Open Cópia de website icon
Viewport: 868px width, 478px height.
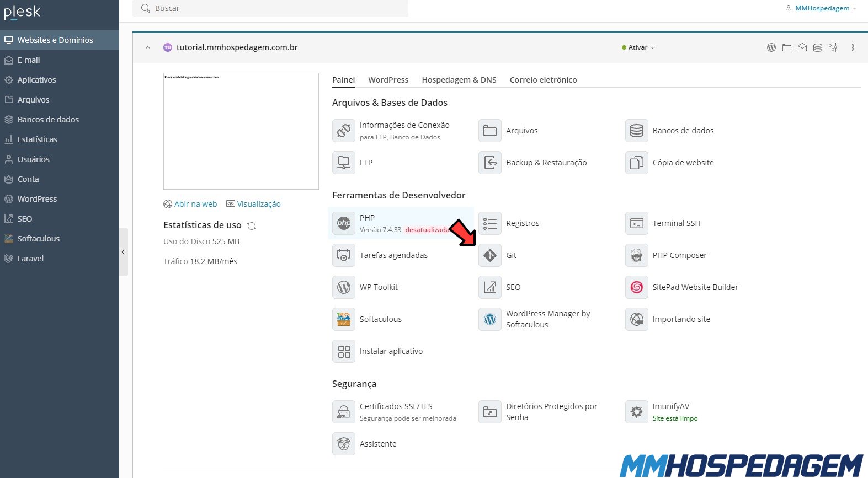click(637, 163)
